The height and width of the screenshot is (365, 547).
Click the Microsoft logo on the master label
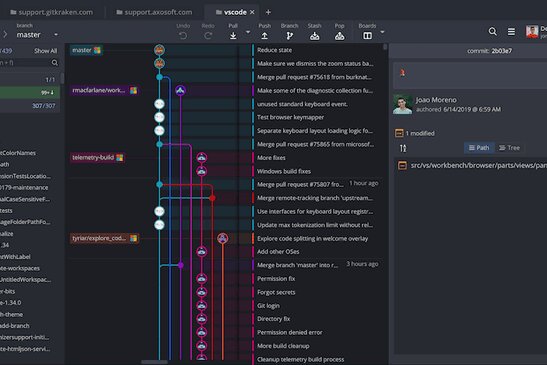point(97,50)
